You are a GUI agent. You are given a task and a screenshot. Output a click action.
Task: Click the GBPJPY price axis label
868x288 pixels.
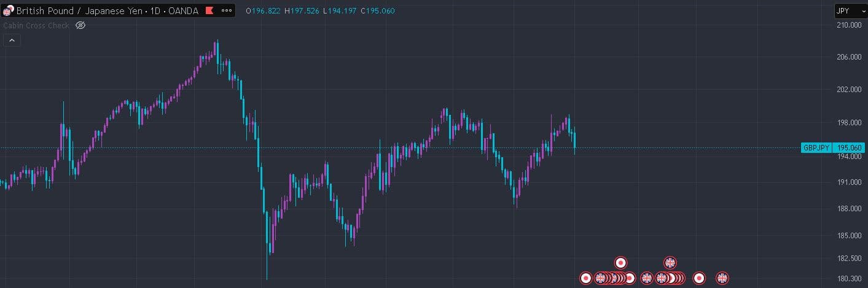(x=816, y=148)
